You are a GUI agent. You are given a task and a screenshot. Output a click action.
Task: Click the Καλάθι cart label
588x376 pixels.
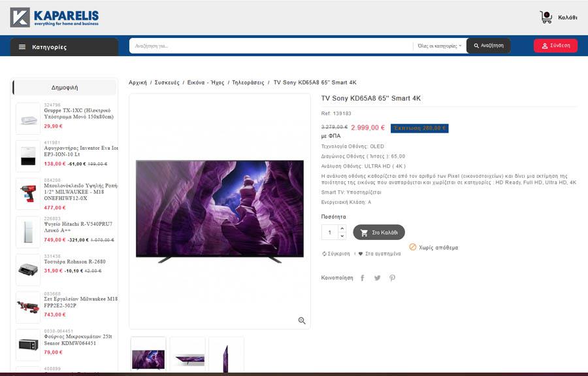567,18
